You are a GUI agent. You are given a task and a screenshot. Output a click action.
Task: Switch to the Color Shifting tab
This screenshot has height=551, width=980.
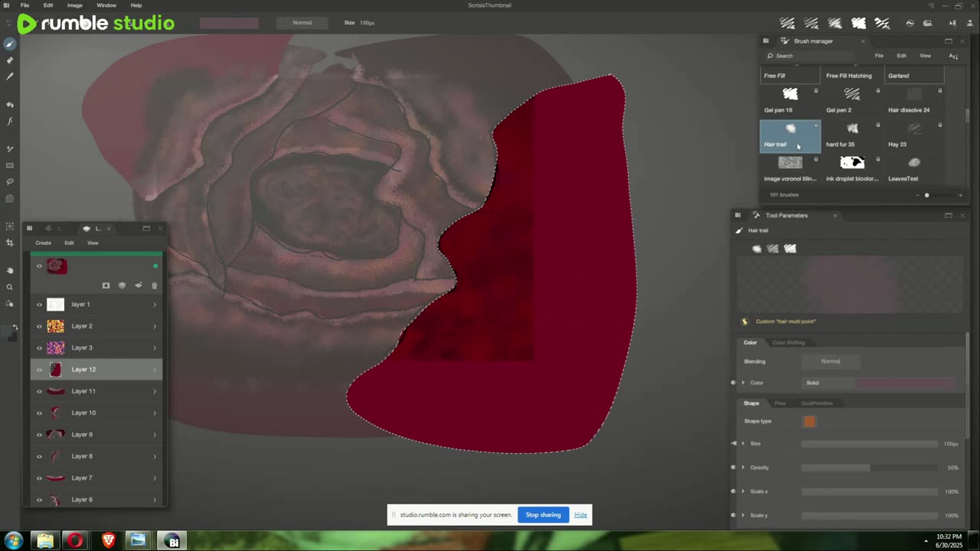788,342
